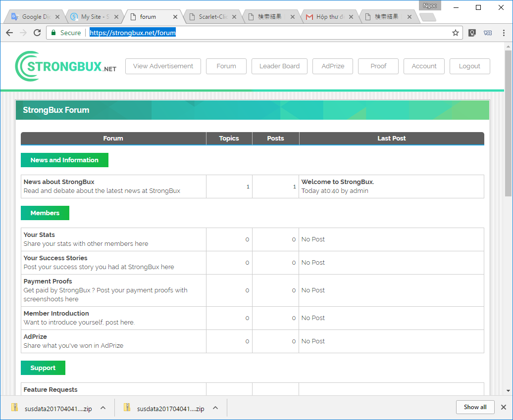Click the Logout button
The width and height of the screenshot is (513, 420).
(469, 66)
